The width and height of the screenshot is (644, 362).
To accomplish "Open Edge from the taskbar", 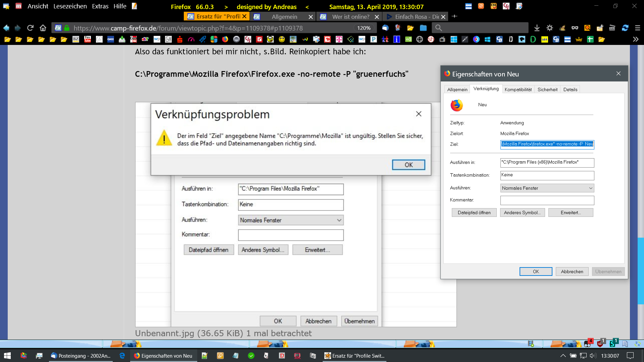I will (122, 356).
